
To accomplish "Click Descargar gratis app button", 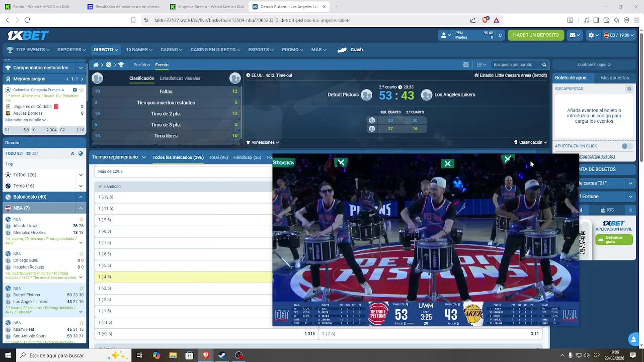I will pos(614,239).
